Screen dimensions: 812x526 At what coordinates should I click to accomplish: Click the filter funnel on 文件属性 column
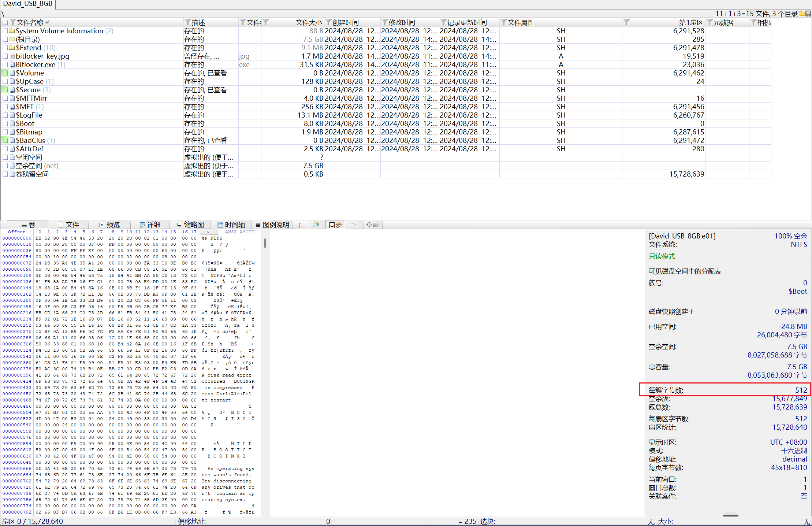[x=504, y=23]
